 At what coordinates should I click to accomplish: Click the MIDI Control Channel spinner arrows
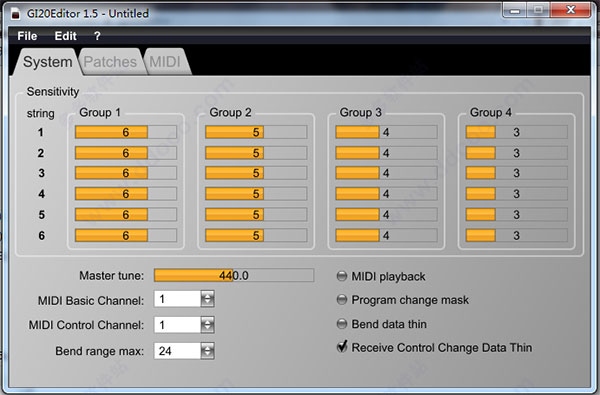[x=207, y=325]
